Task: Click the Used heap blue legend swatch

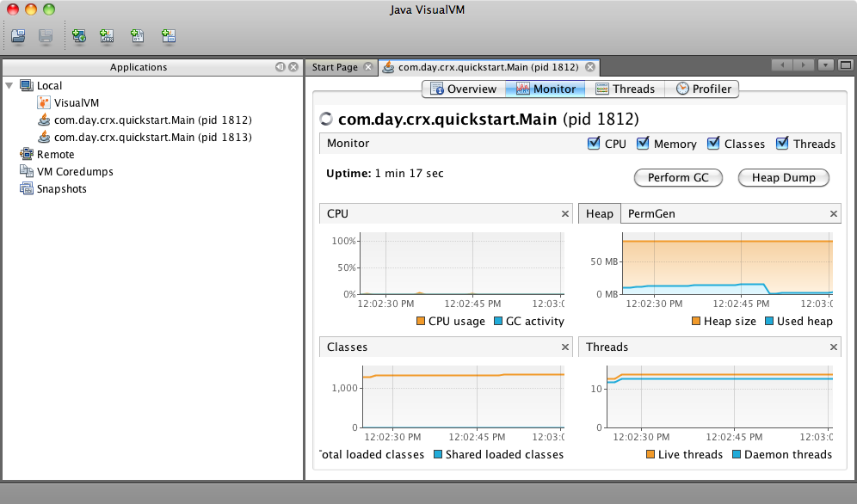Action: click(x=769, y=321)
